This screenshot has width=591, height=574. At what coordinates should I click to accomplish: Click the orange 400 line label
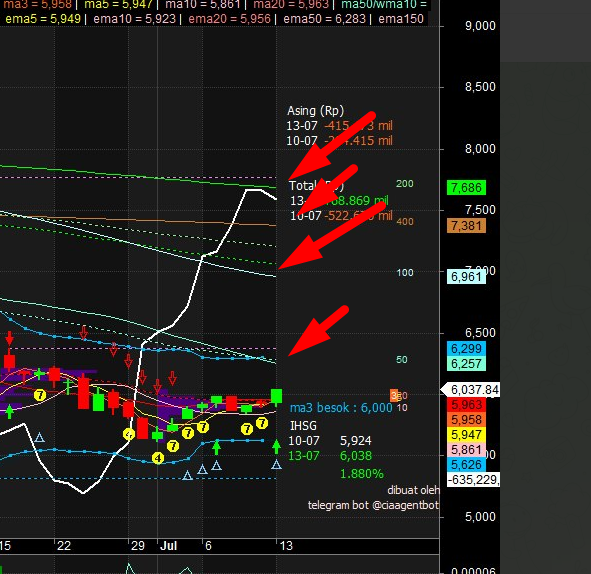point(404,222)
